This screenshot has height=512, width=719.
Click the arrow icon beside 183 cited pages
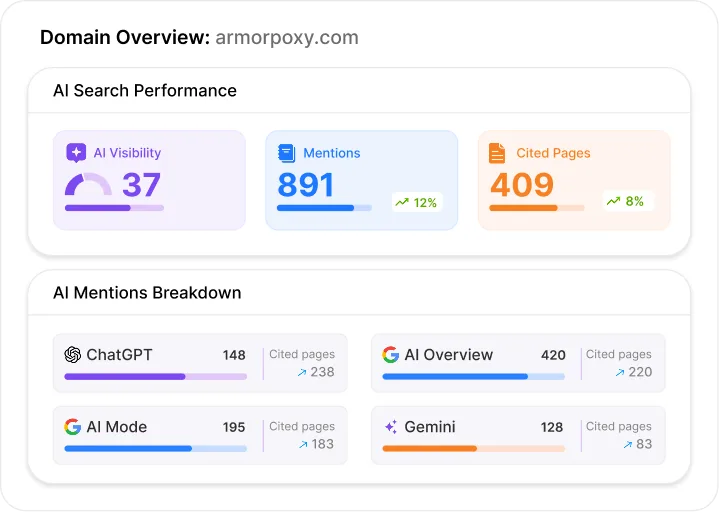click(303, 445)
